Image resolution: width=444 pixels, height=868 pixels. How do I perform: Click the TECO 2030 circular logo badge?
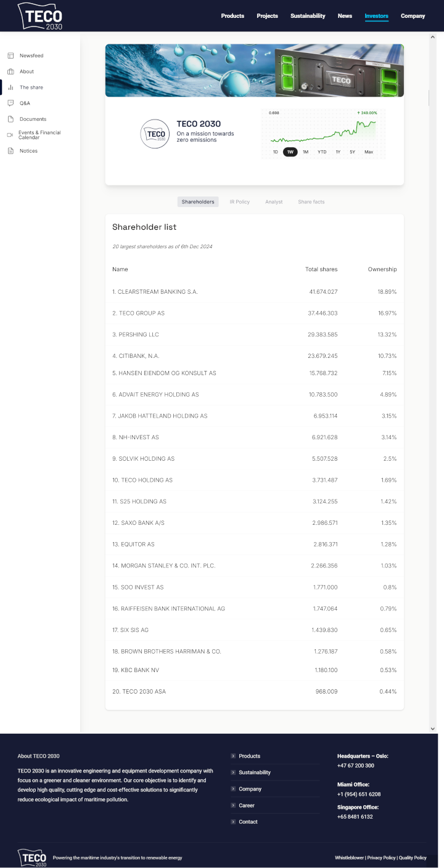155,134
